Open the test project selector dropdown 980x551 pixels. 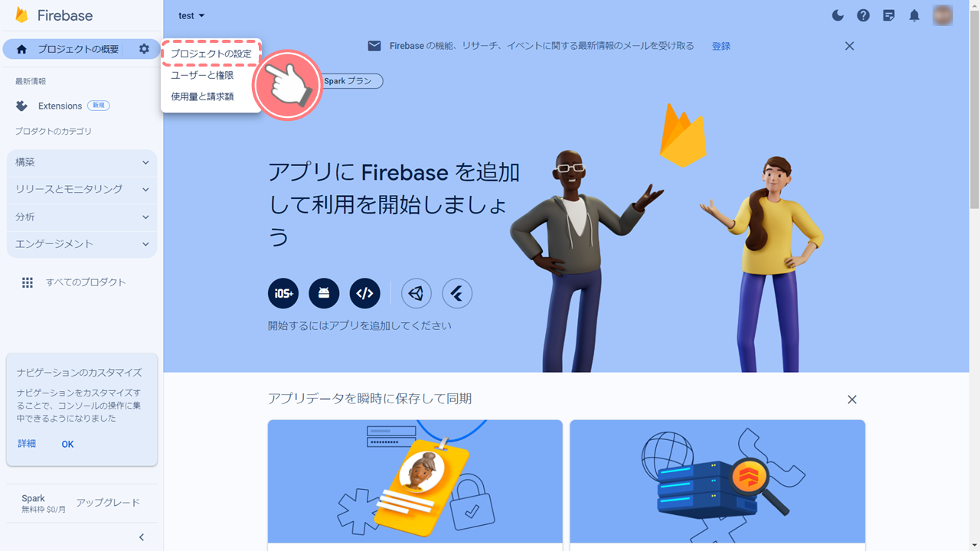tap(191, 15)
